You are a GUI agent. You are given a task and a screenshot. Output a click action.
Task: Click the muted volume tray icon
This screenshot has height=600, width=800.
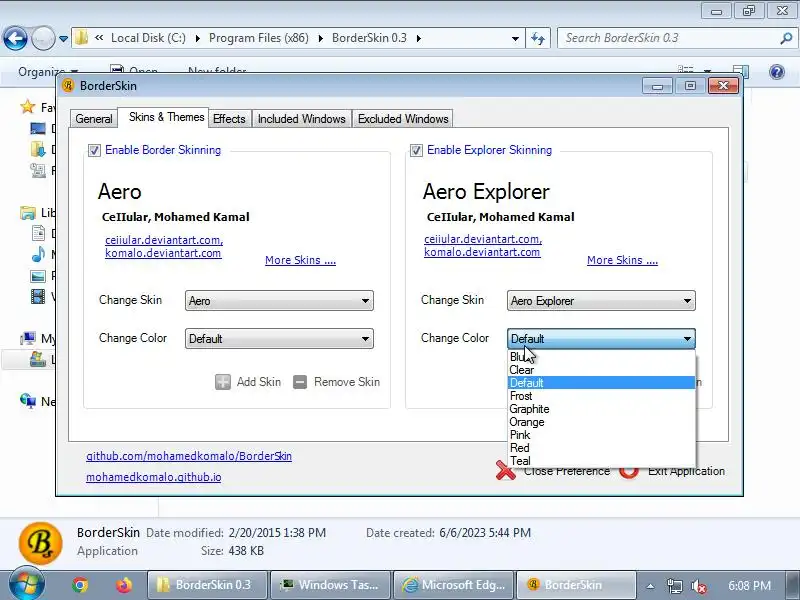[x=698, y=586]
